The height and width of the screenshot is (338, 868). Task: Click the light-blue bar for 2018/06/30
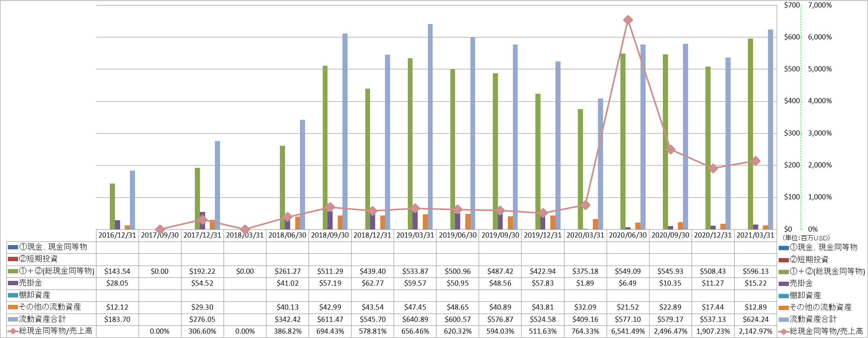(x=302, y=175)
